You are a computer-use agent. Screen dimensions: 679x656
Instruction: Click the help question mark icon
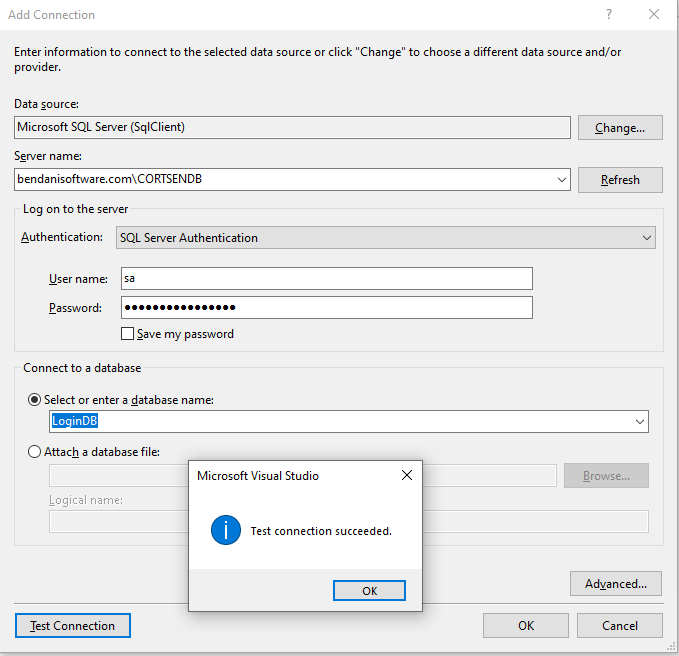pos(609,15)
